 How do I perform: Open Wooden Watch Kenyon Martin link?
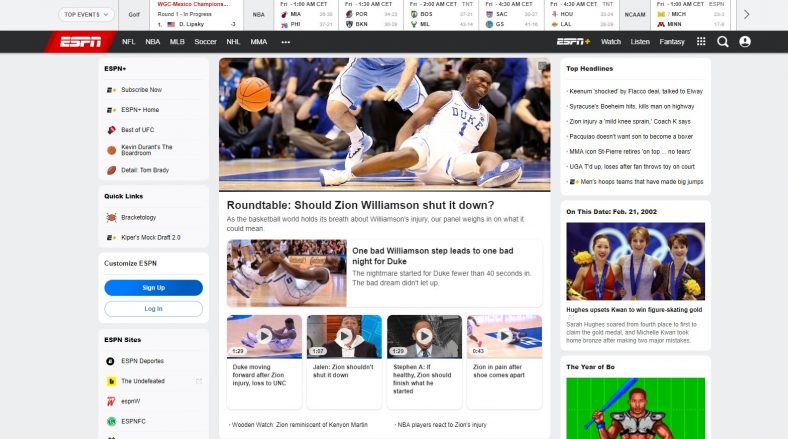(300, 425)
